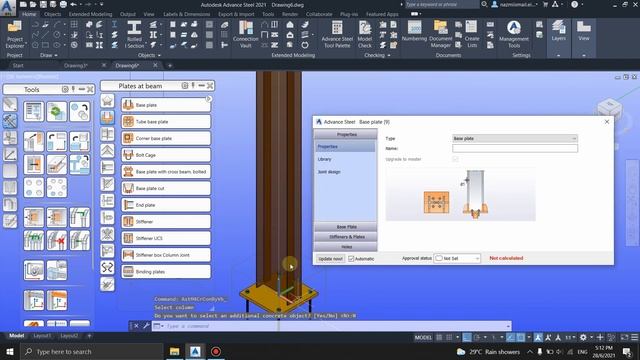Screen dimensions: 640x360
Task: Select the Corner base plate joint
Action: (x=166, y=138)
